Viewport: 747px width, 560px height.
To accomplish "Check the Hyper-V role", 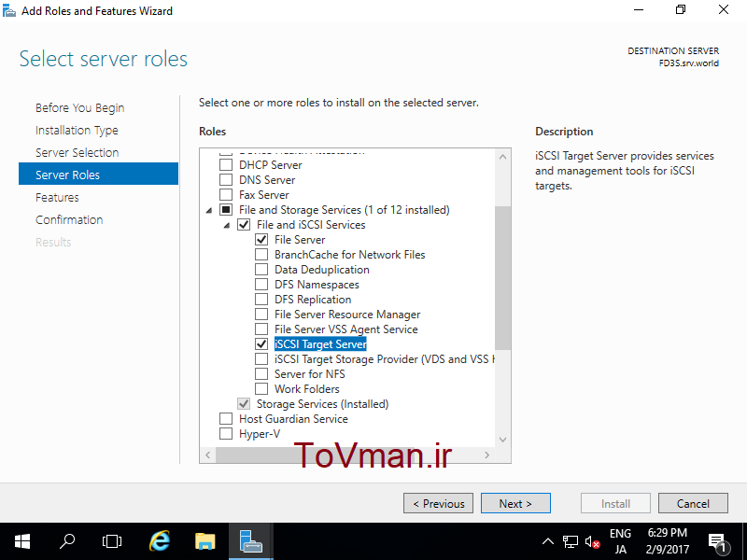I will [226, 433].
